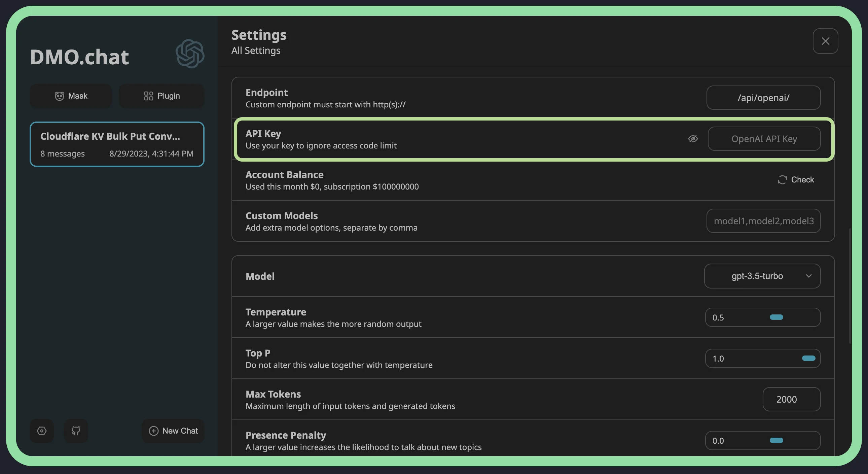The image size is (868, 474).
Task: Click the Check balance button
Action: [802, 180]
